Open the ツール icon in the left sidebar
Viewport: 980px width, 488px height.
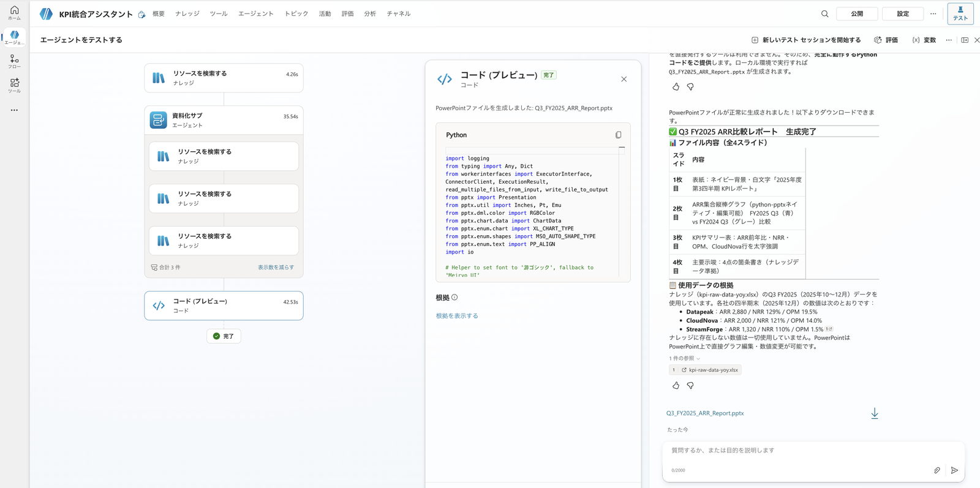[14, 85]
